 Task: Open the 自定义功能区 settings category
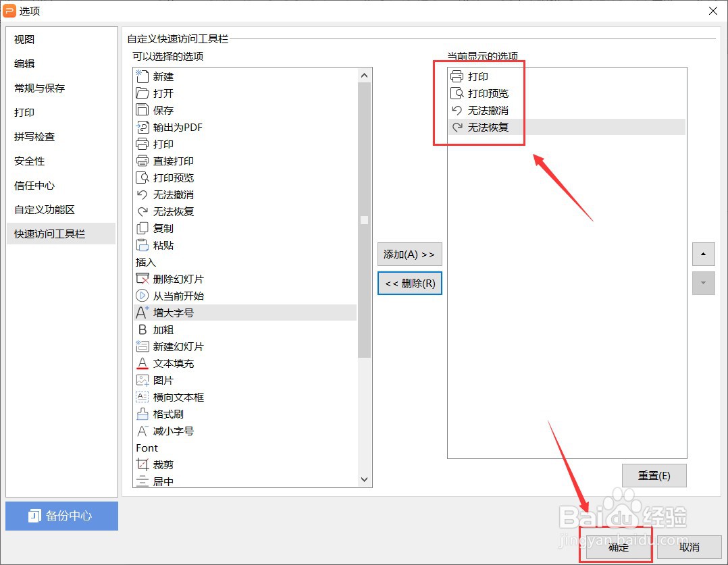61,209
